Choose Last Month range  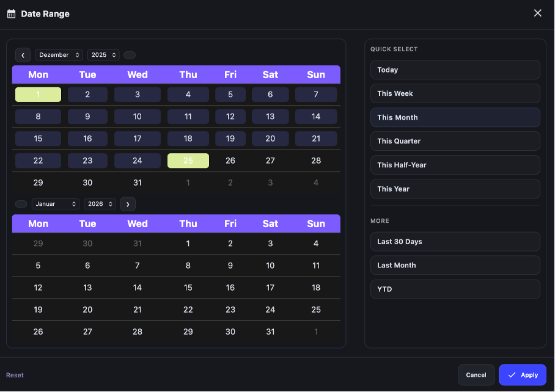coord(455,266)
